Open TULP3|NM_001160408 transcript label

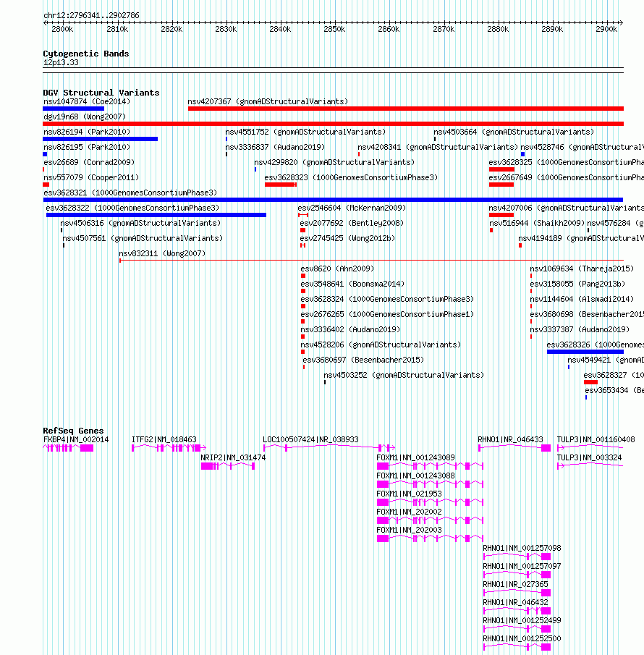coord(596,439)
